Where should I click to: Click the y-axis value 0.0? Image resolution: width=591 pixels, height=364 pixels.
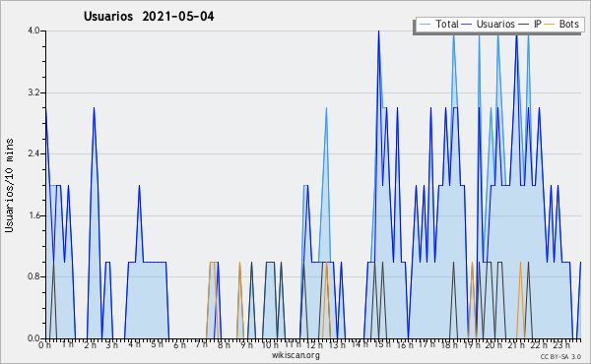click(x=33, y=338)
